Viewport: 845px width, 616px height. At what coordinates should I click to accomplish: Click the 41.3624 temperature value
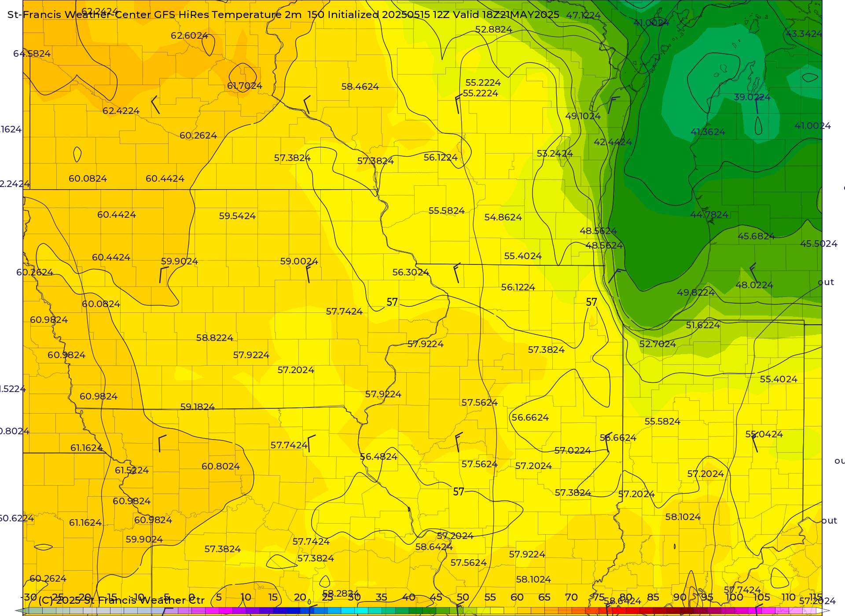coord(708,132)
